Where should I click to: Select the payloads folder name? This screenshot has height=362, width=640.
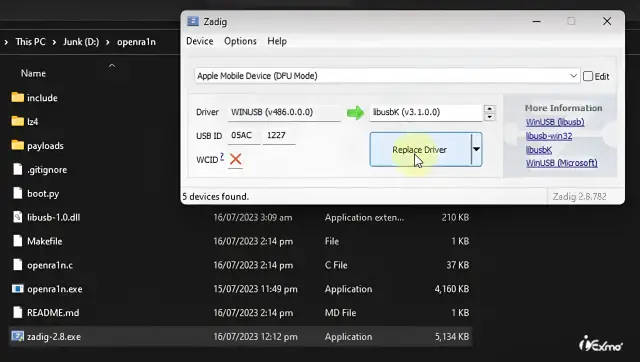point(45,146)
